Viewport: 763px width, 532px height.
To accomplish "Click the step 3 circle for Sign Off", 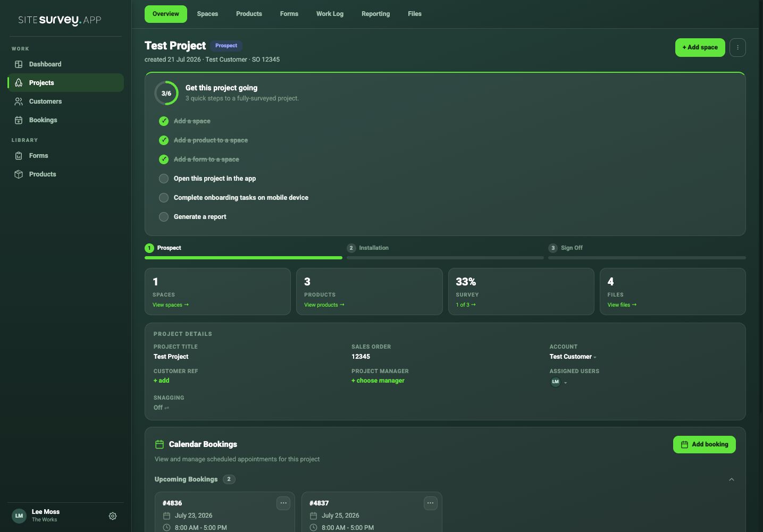I will [x=553, y=248].
